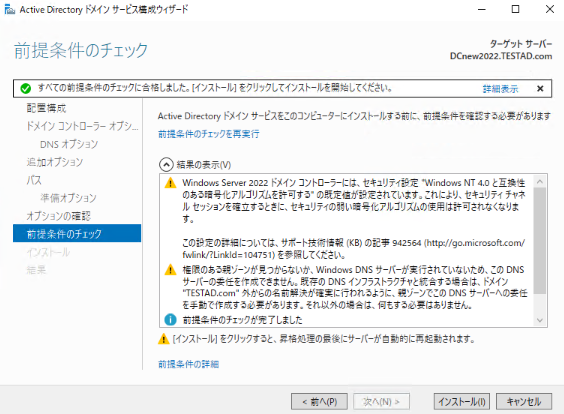Image resolution: width=564 pixels, height=414 pixels.
Task: Click the 前提条件のチェック page heading
Action: (x=81, y=50)
